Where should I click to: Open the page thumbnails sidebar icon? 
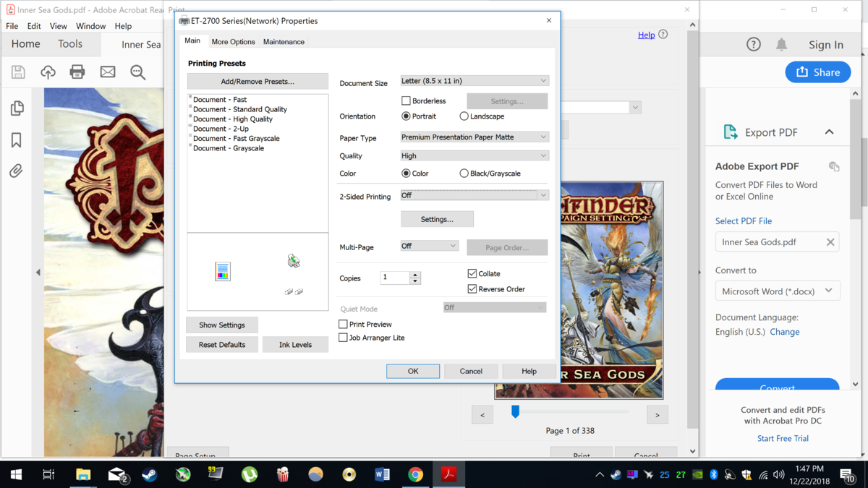(17, 108)
